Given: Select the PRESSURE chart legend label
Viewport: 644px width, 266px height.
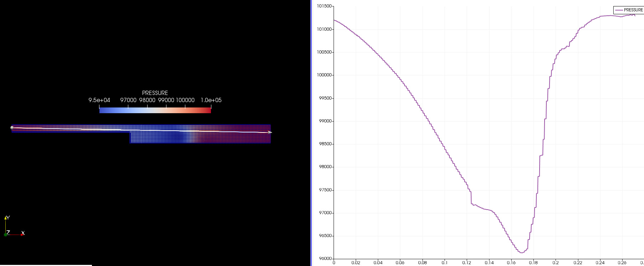Looking at the screenshot, I should coord(633,10).
